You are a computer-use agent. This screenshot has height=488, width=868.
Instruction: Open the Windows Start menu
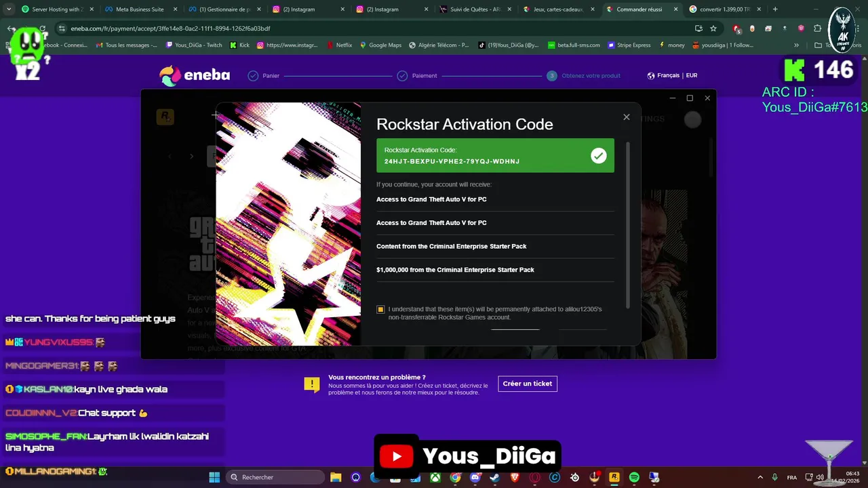[x=214, y=477]
